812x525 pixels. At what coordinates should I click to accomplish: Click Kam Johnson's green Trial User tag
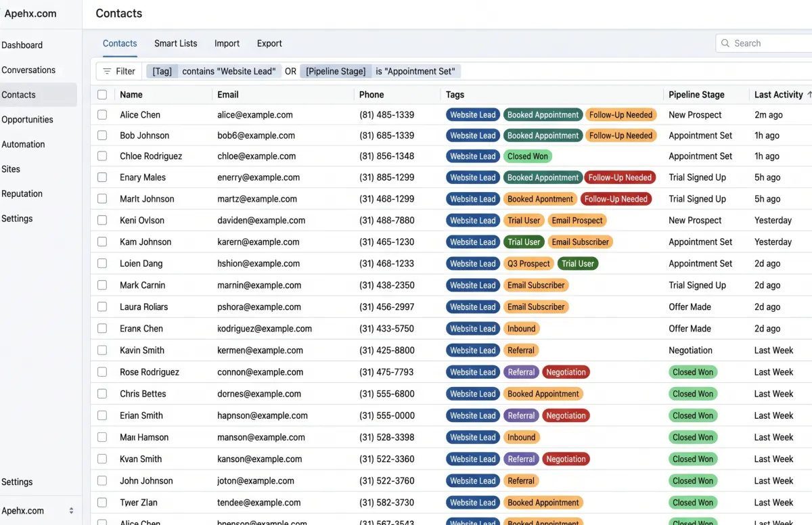point(524,242)
